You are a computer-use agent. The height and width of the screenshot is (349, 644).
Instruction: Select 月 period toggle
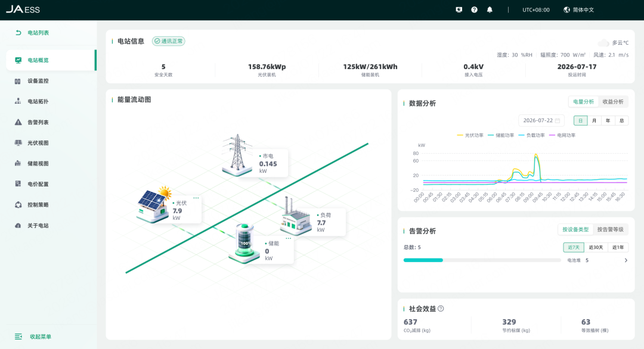pos(594,120)
